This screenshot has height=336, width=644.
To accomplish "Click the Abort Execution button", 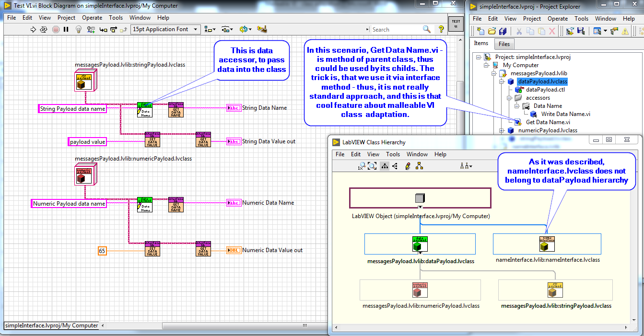I will pyautogui.click(x=56, y=30).
